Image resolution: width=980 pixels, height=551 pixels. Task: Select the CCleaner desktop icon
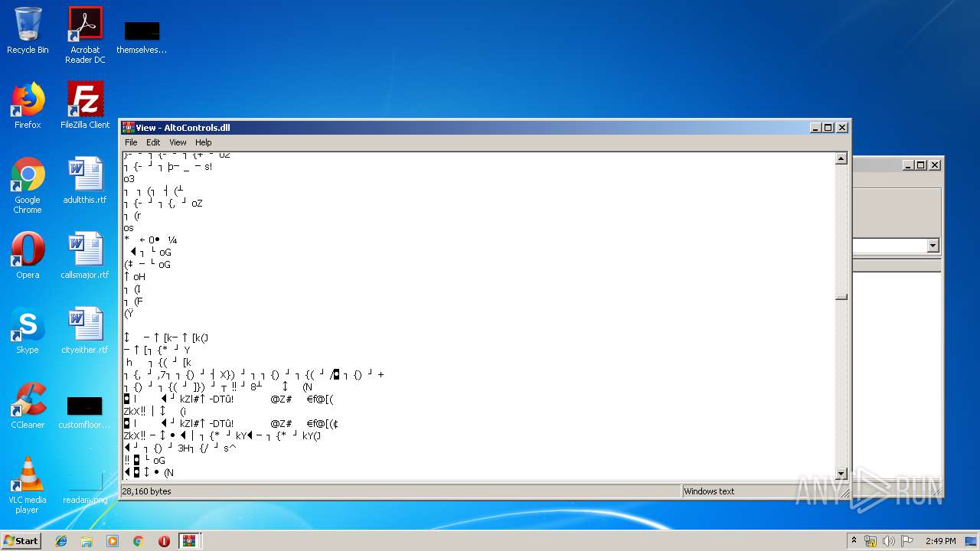click(x=28, y=406)
